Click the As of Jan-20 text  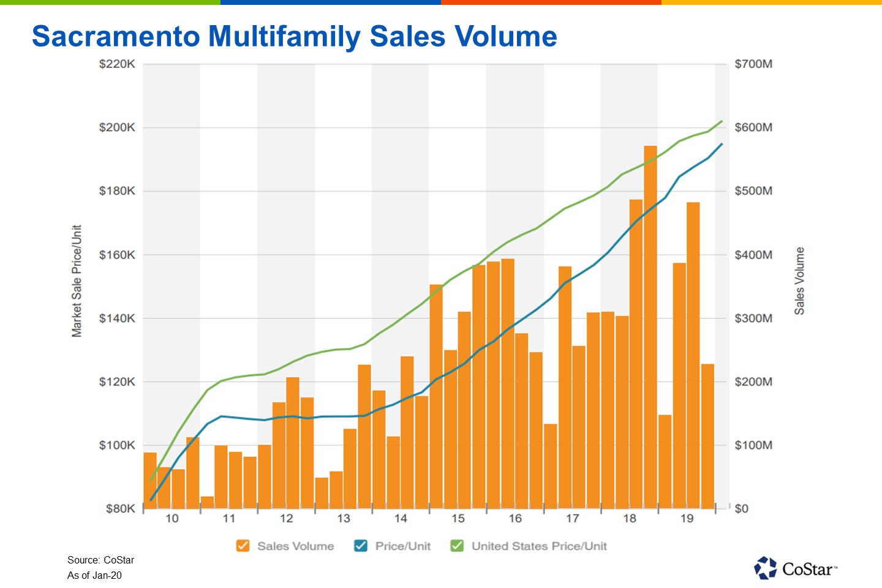point(95,575)
